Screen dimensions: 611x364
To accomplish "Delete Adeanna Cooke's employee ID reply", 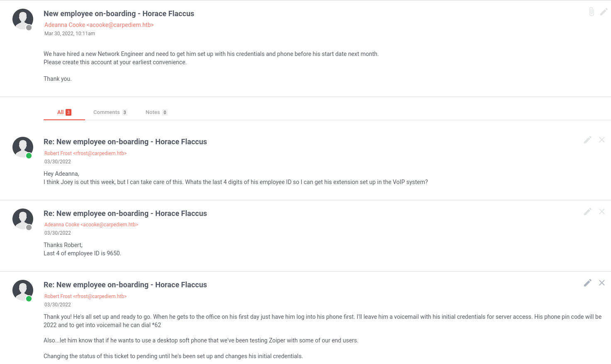I will [x=602, y=212].
